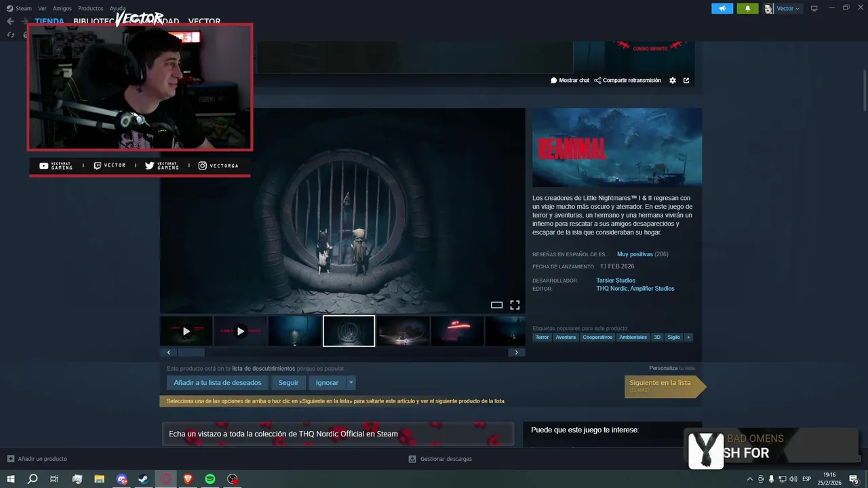Open the green notifications bell
Viewport: 868px width, 488px height.
(747, 8)
